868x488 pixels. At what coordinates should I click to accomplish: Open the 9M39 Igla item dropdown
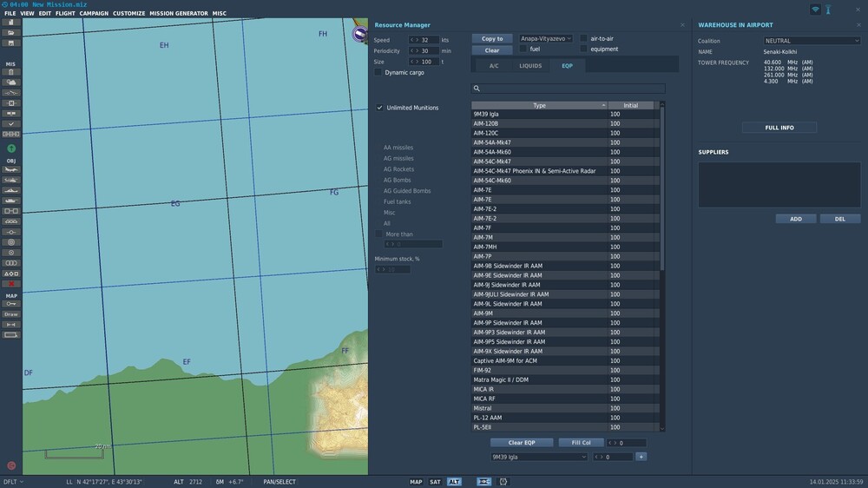pos(539,457)
